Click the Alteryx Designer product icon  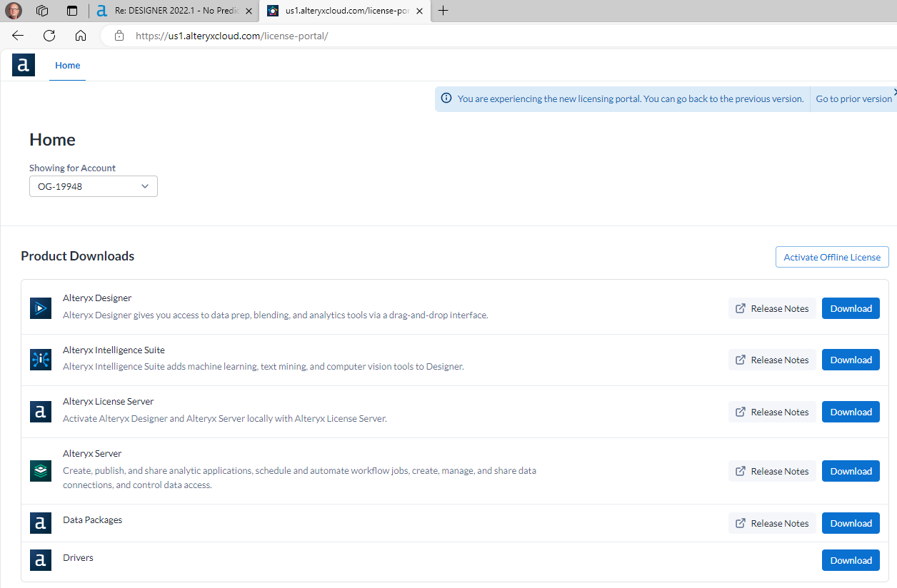click(x=41, y=308)
